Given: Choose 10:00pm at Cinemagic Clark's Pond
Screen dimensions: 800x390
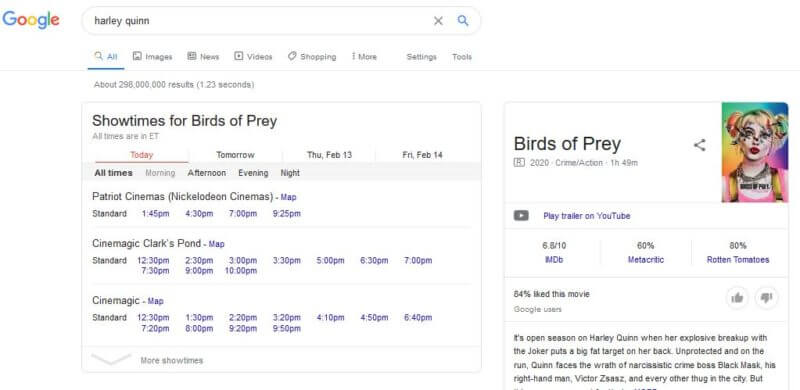Looking at the screenshot, I should pos(241,271).
